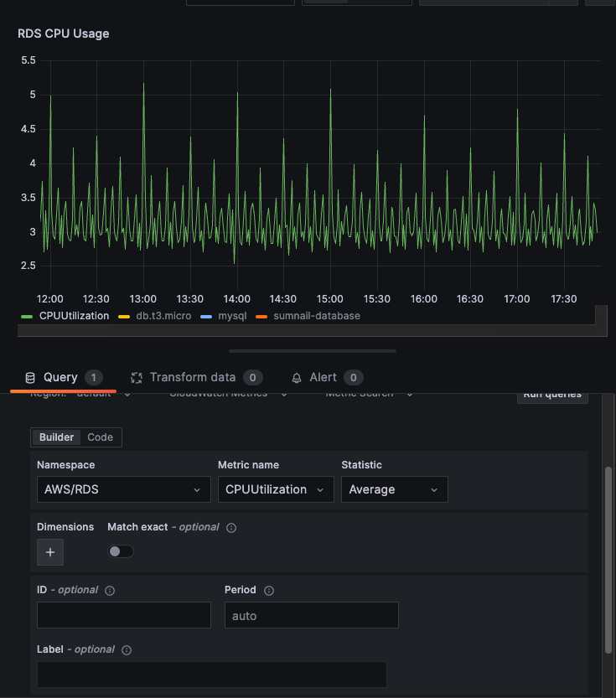Show info icon for ID field
Viewport: 616px width, 698px height.
tap(110, 590)
